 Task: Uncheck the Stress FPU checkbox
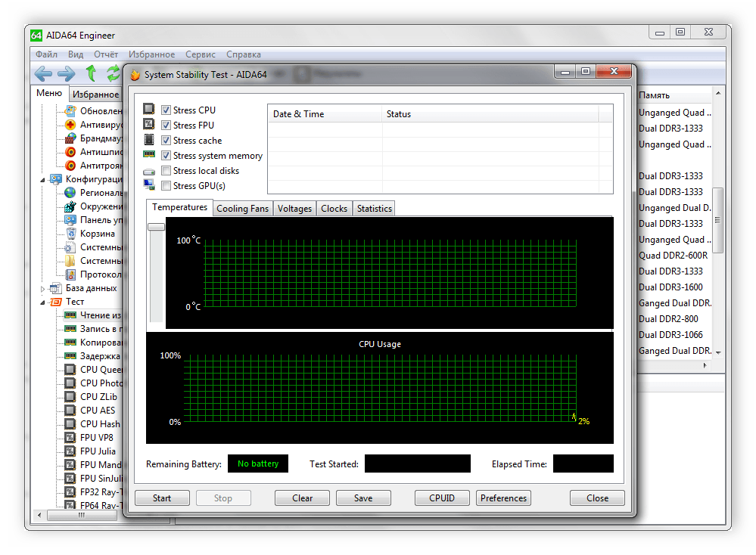point(166,126)
